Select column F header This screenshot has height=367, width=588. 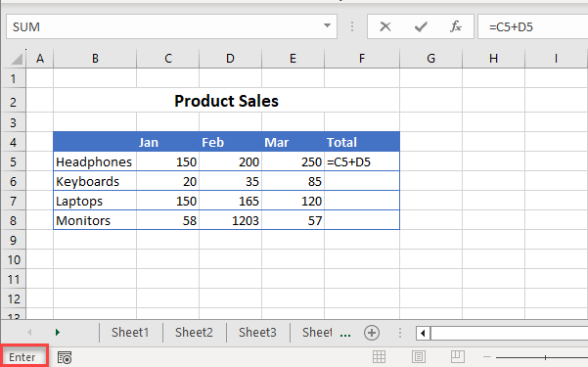pos(362,59)
